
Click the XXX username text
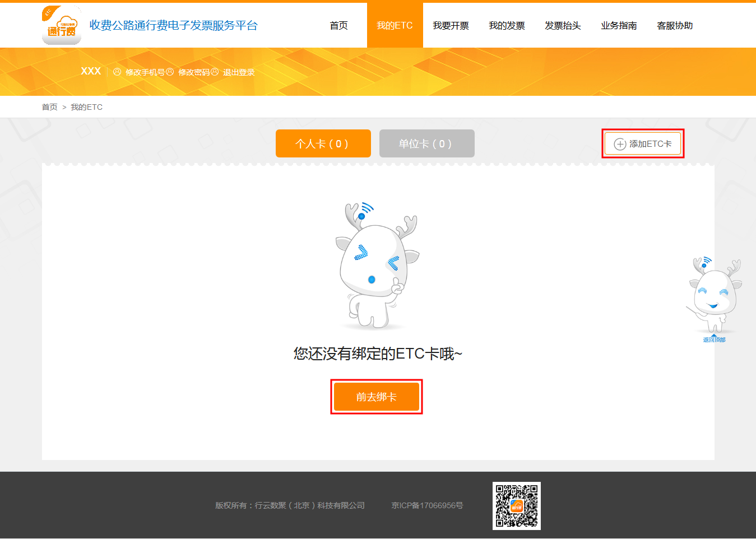pyautogui.click(x=91, y=71)
